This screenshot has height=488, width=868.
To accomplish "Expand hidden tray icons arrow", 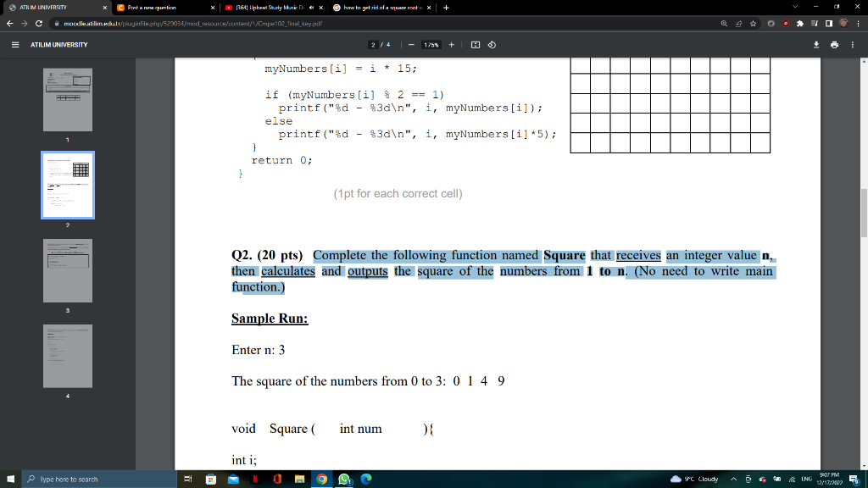I will (733, 479).
